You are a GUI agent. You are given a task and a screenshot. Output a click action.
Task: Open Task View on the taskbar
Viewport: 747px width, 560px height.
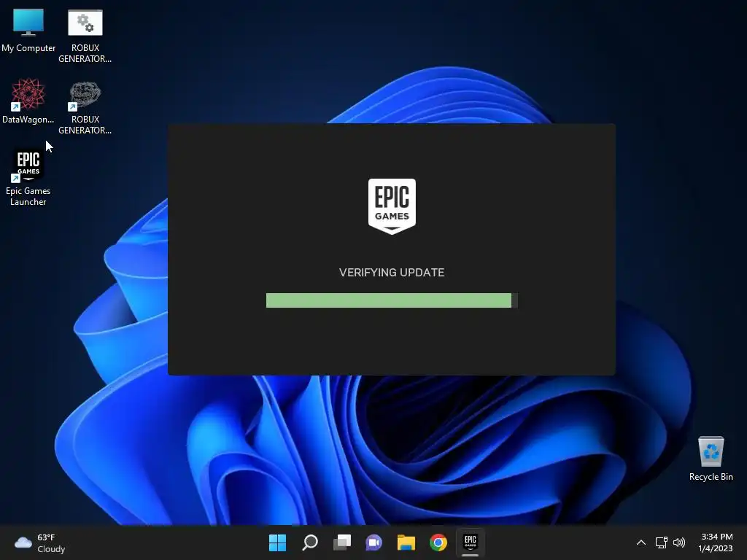tap(342, 542)
